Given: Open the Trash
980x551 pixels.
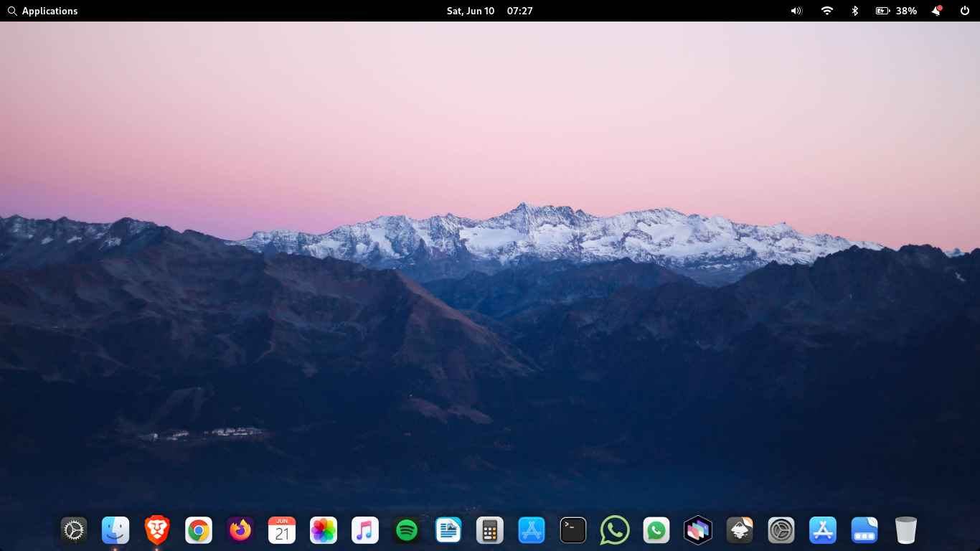Looking at the screenshot, I should [x=906, y=529].
